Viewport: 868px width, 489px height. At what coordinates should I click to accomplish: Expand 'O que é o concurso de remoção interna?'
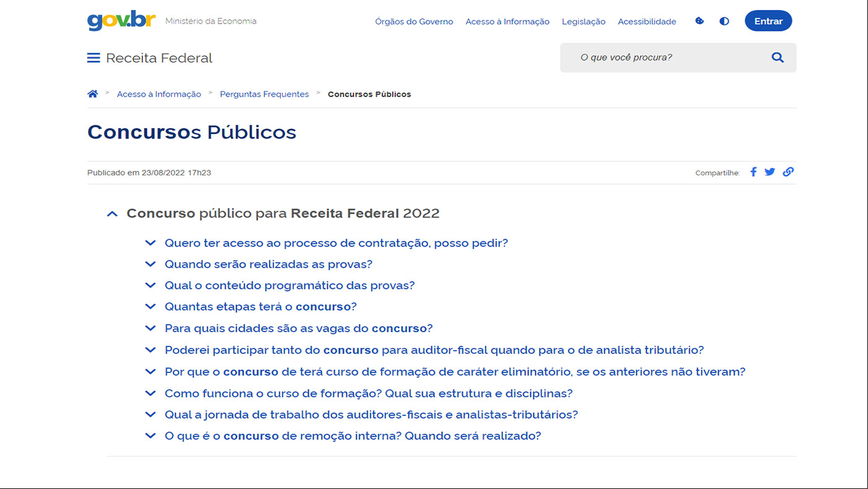343,436
